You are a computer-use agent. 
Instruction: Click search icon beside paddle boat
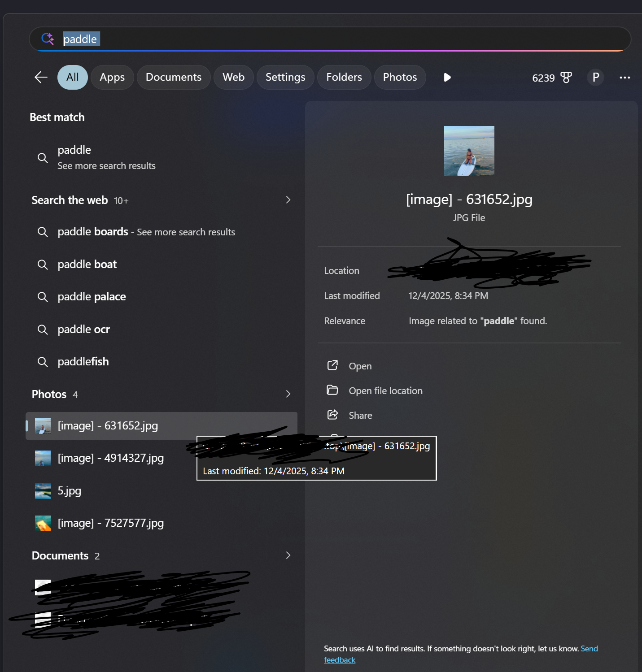click(x=43, y=264)
